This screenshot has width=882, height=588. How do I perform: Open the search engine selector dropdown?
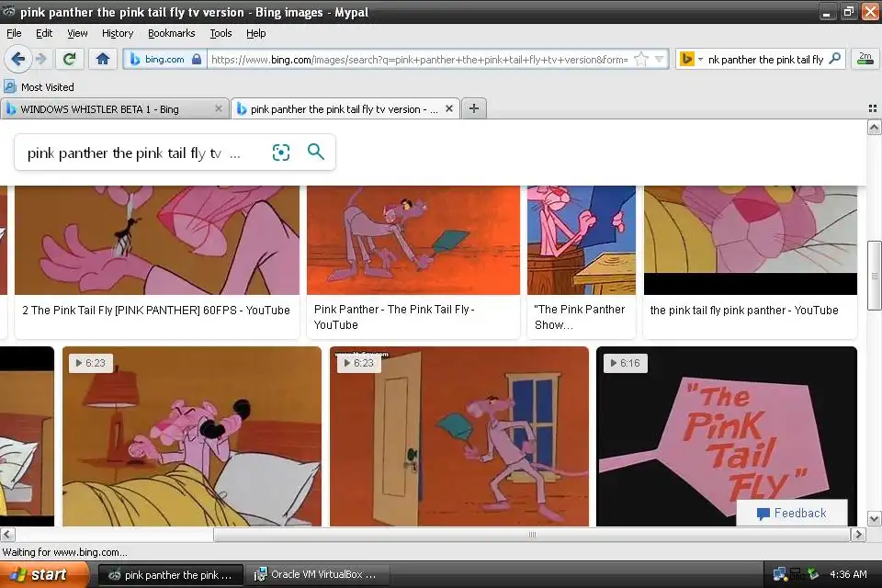(x=700, y=59)
